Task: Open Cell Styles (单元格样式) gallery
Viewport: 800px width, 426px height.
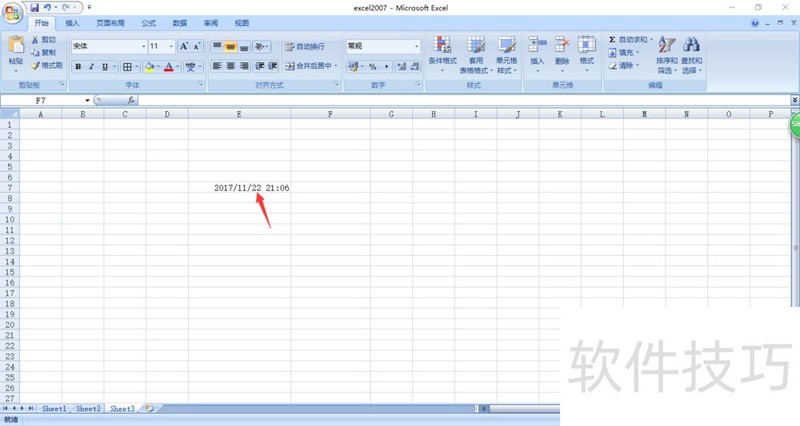Action: click(x=507, y=55)
